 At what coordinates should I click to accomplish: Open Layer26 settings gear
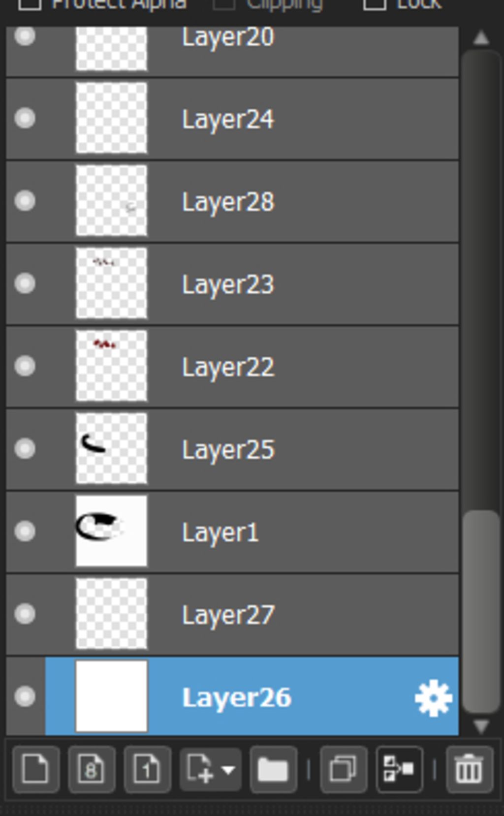coord(433,697)
